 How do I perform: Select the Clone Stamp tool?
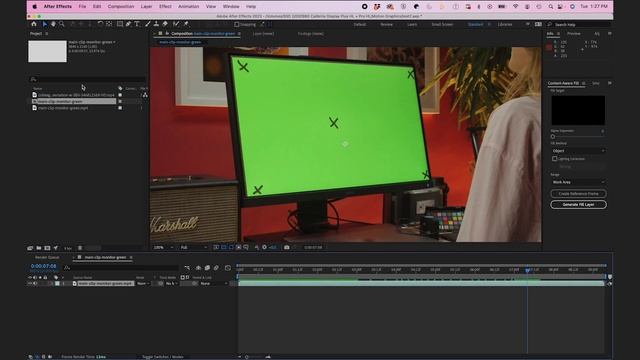click(x=156, y=24)
